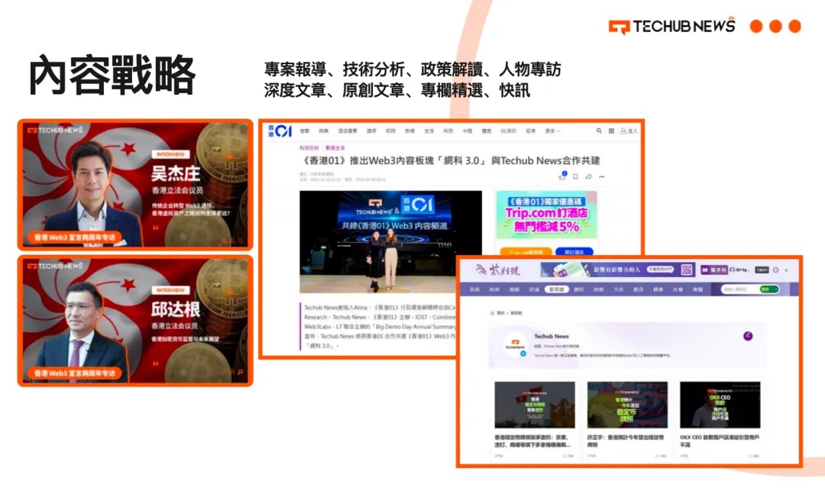Image resolution: width=825 pixels, height=504 pixels.
Task: Open the grid apps icon on 香港01 header
Action: 611,131
